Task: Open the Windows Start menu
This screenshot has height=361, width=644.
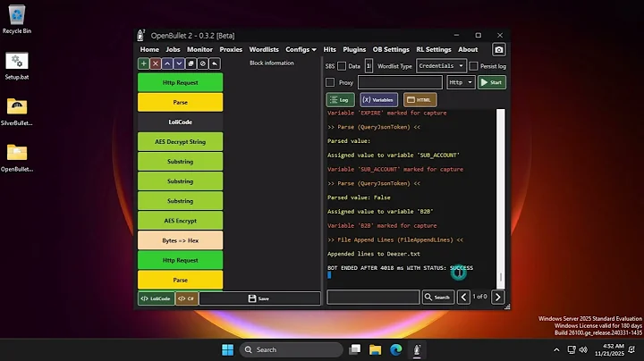Action: click(227, 350)
